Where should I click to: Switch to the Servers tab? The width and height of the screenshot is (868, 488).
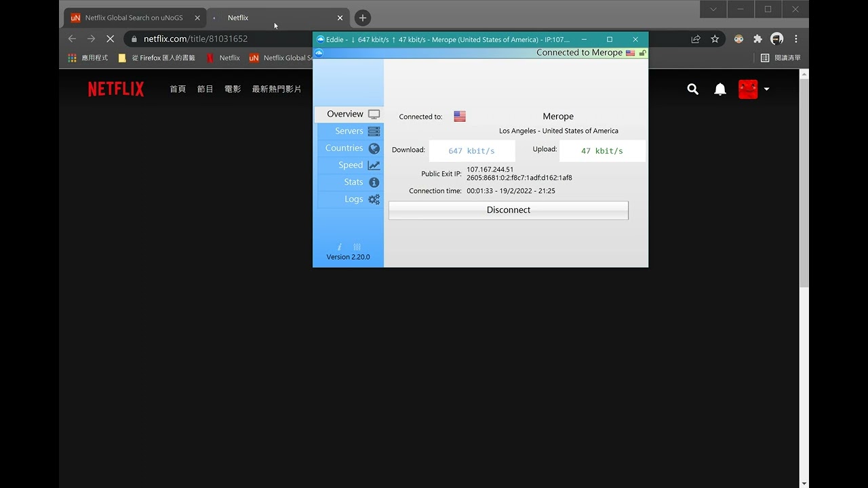(350, 131)
